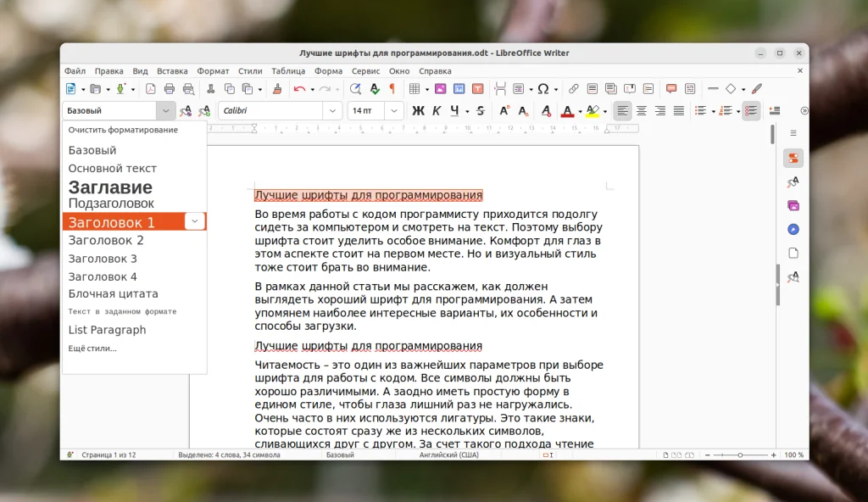
Task: Toggle italic formatting
Action: pos(435,110)
